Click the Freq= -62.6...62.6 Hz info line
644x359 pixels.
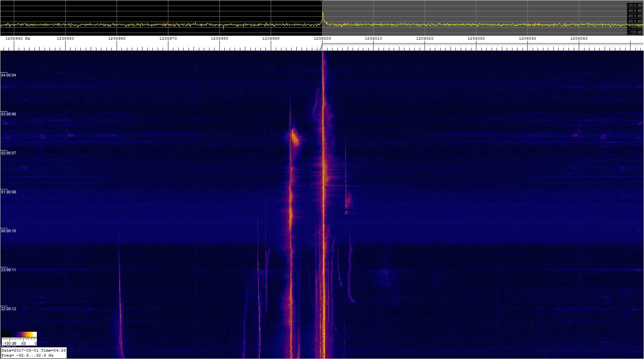(x=27, y=355)
